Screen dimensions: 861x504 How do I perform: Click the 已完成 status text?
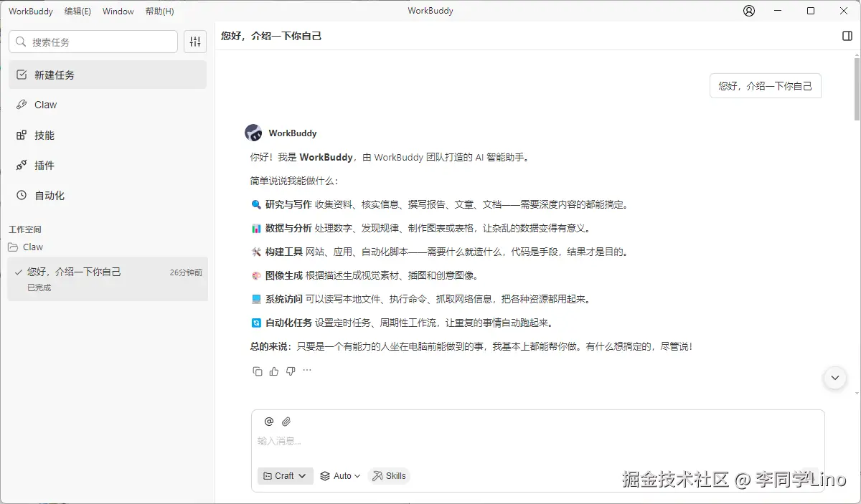pos(39,287)
